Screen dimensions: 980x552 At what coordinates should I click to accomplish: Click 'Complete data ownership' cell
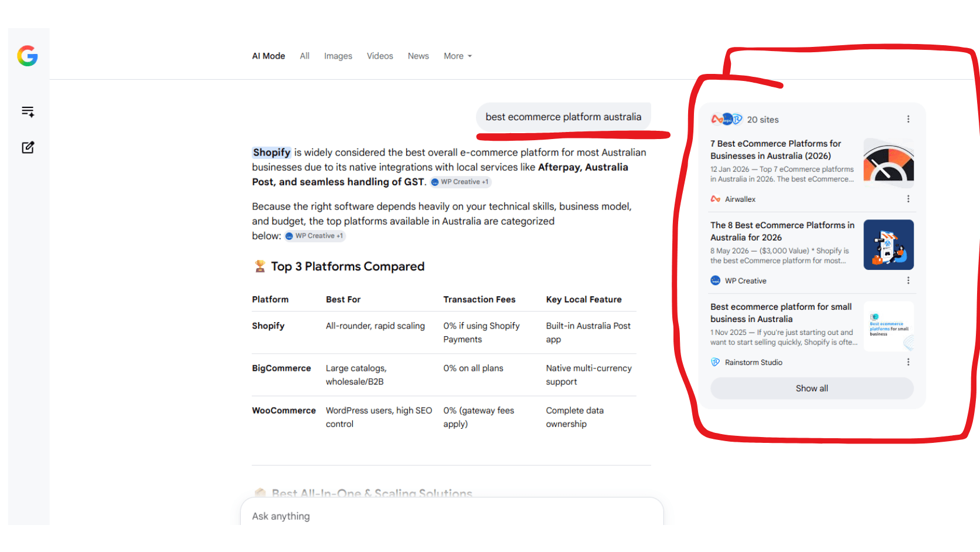click(x=574, y=417)
